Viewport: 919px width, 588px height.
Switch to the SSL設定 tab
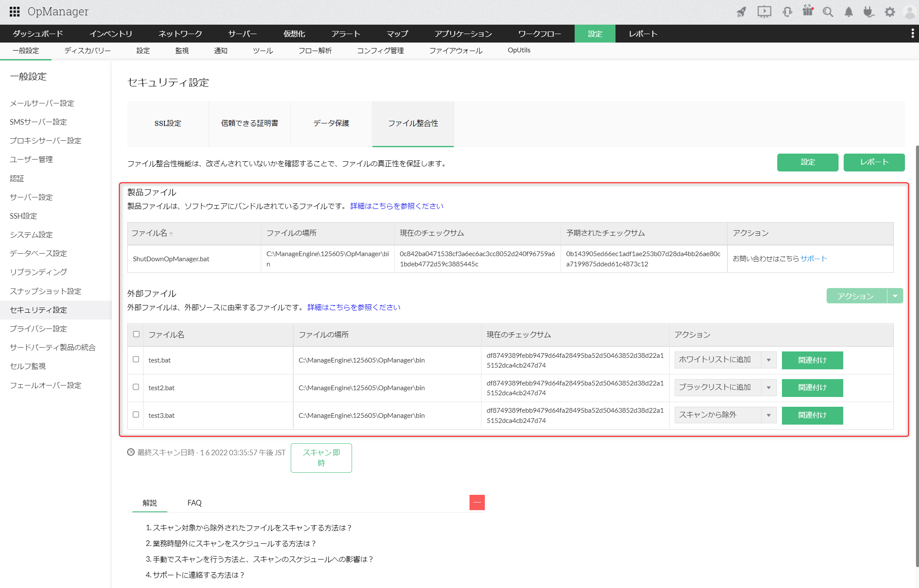pos(168,123)
